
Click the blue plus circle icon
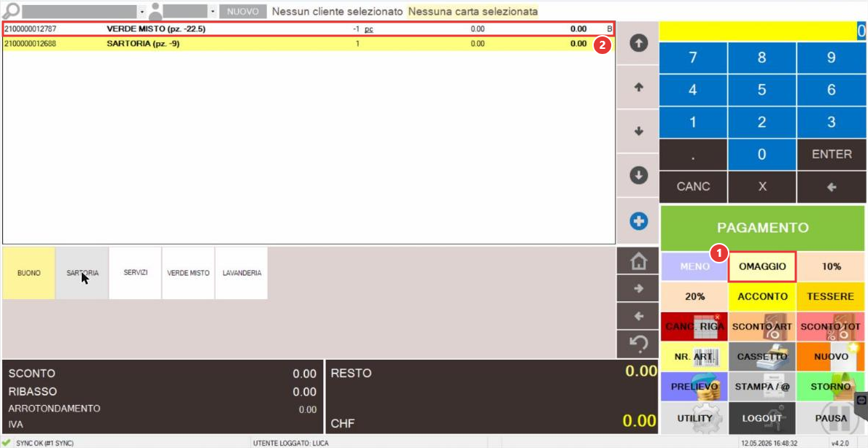tap(639, 222)
